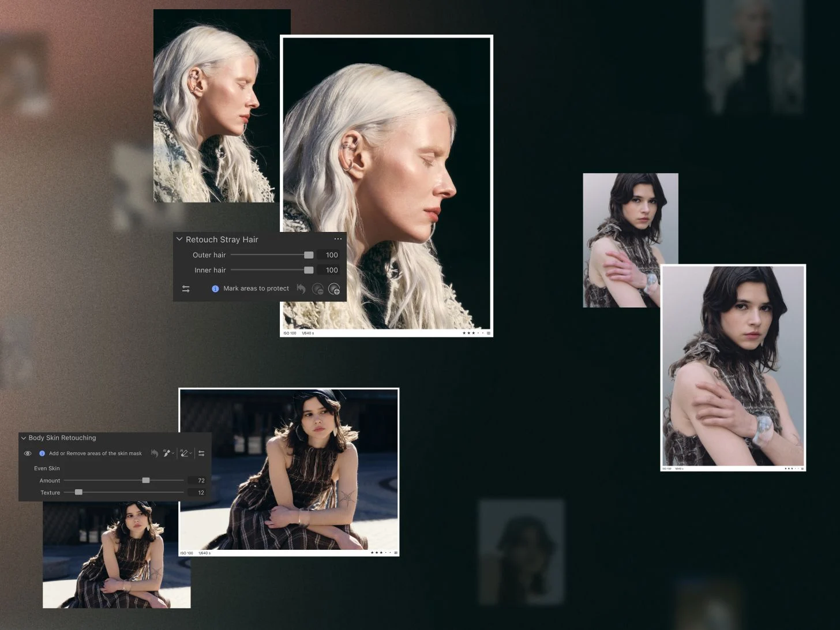Open the AI brush tool dropdown arrow

173,453
